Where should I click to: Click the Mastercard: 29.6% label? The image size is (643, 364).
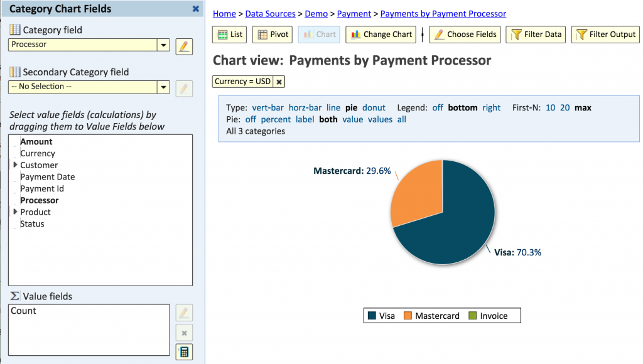352,171
